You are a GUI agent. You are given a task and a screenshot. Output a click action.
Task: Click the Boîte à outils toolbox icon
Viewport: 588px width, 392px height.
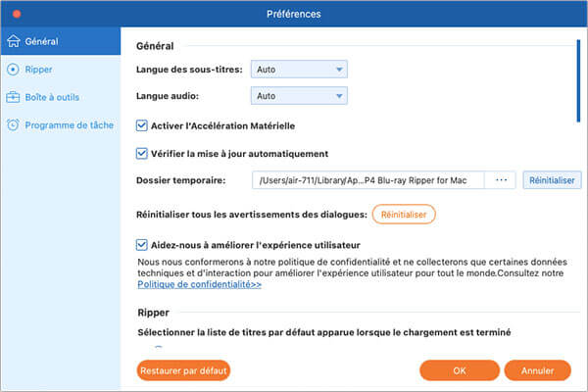tap(13, 97)
